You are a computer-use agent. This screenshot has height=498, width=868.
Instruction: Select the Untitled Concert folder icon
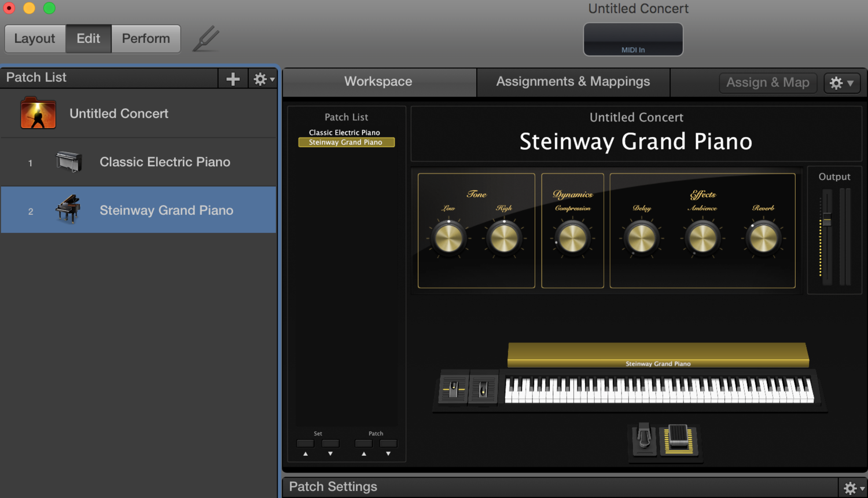pyautogui.click(x=38, y=113)
